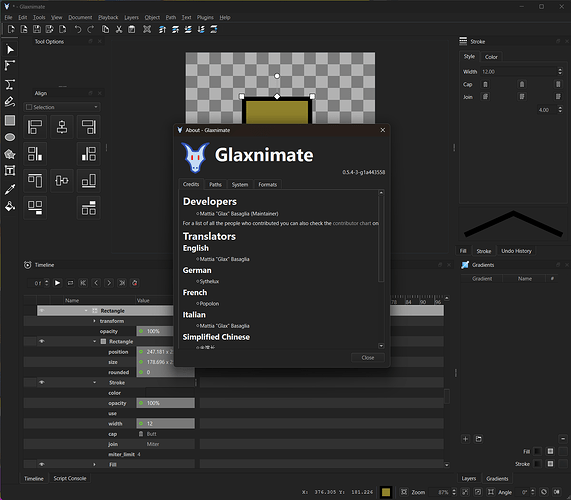Select the Eyedropper color picker tool
Screen dimensions: 571x500
[x=10, y=189]
